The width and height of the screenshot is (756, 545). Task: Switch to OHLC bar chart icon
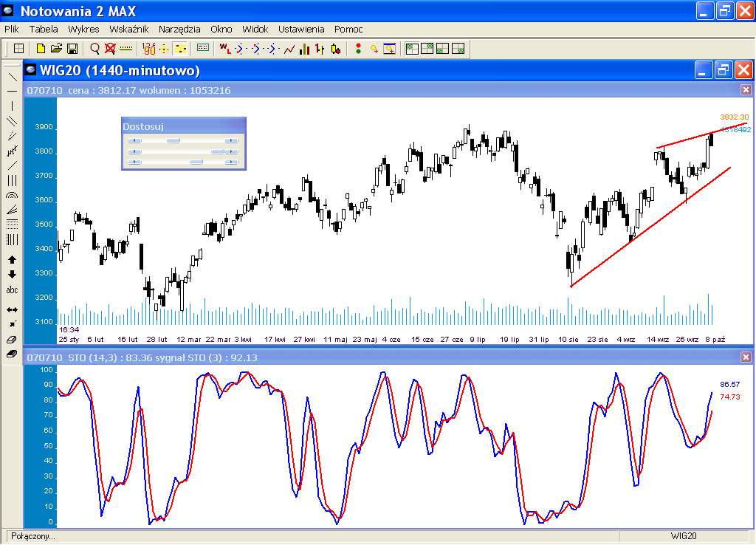point(320,49)
